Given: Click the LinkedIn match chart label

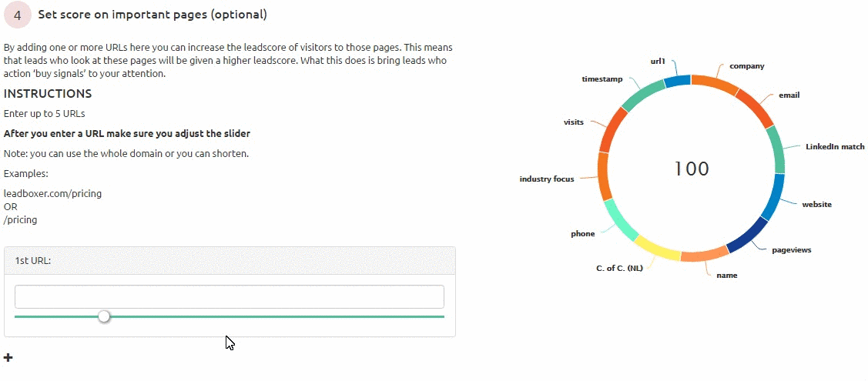Looking at the screenshot, I should coord(835,146).
